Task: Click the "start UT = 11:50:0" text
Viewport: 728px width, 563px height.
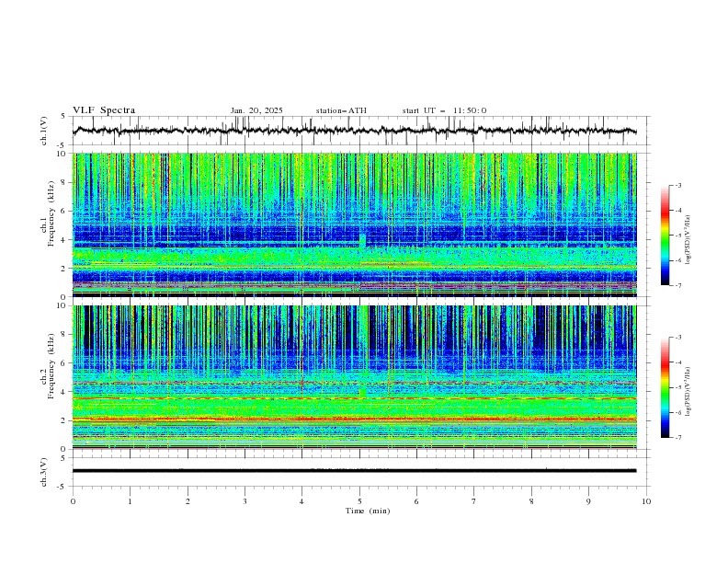Action: pos(444,110)
